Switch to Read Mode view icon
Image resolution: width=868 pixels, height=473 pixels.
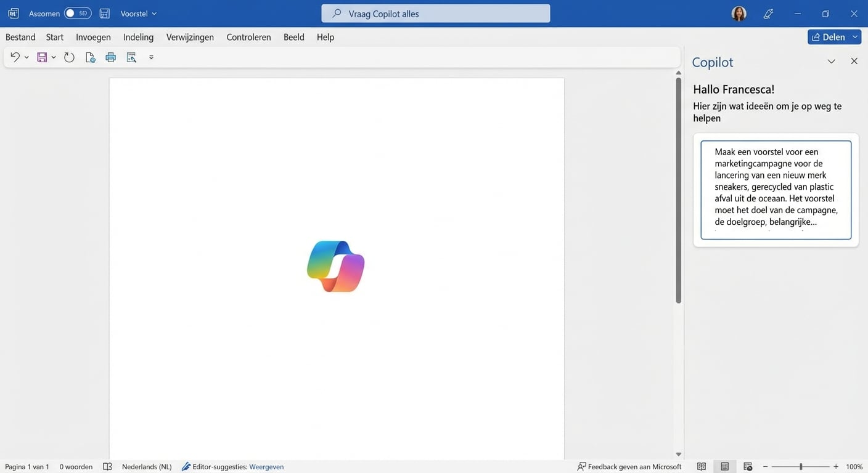click(702, 467)
